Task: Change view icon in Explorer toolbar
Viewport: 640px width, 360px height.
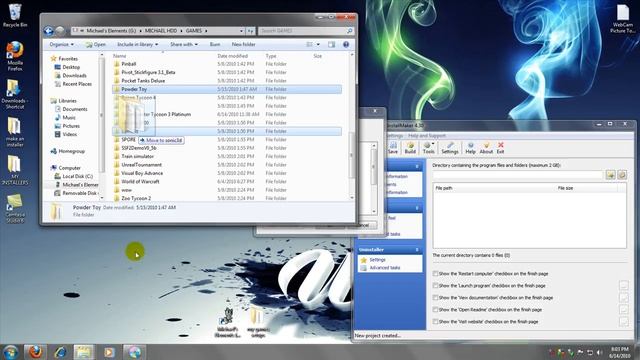Action: click(309, 44)
